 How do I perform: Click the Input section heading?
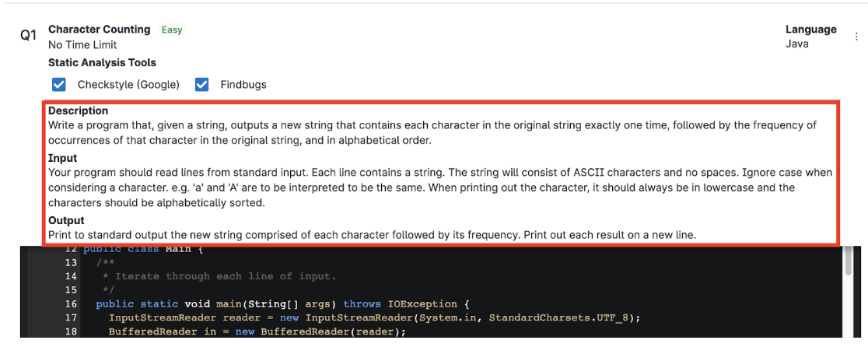pyautogui.click(x=62, y=158)
